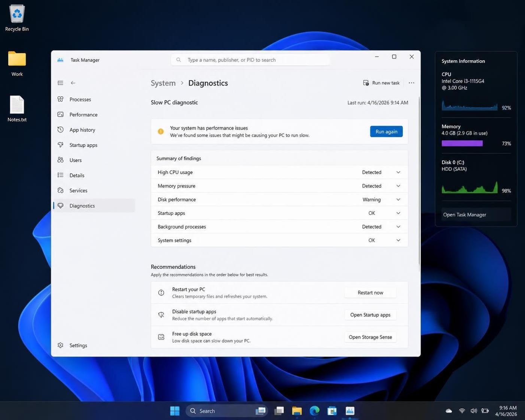Click Open Task Manager in System Information widget

[x=476, y=214]
